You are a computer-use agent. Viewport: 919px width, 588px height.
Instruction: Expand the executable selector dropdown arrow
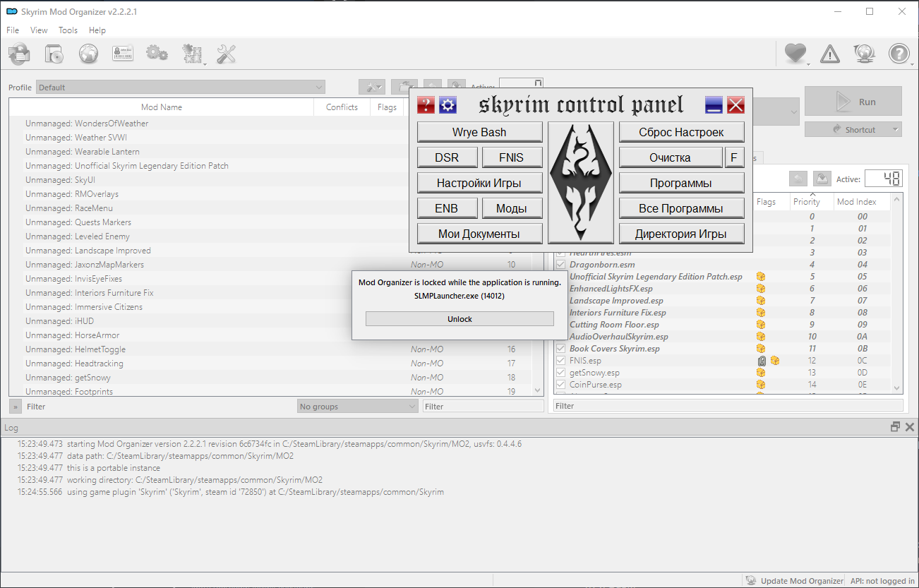click(x=794, y=112)
